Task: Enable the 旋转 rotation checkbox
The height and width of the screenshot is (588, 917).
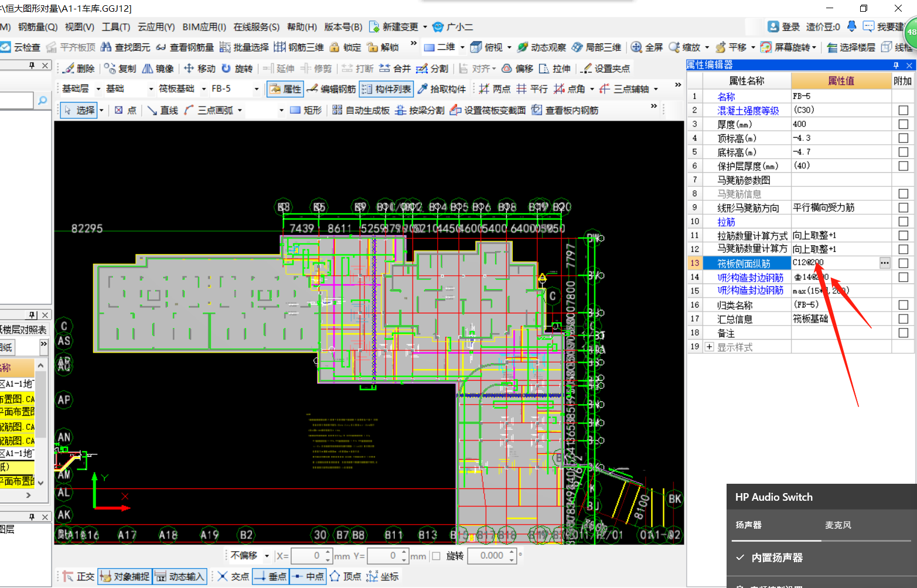Action: (x=436, y=556)
